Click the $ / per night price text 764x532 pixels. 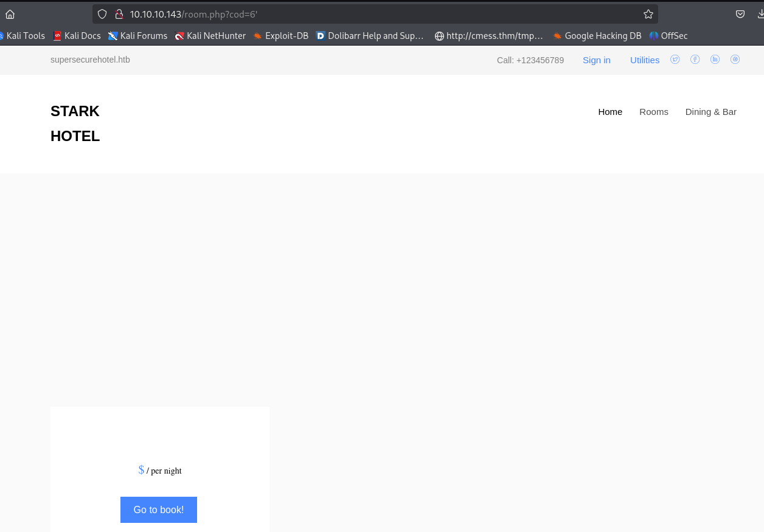pyautogui.click(x=160, y=470)
